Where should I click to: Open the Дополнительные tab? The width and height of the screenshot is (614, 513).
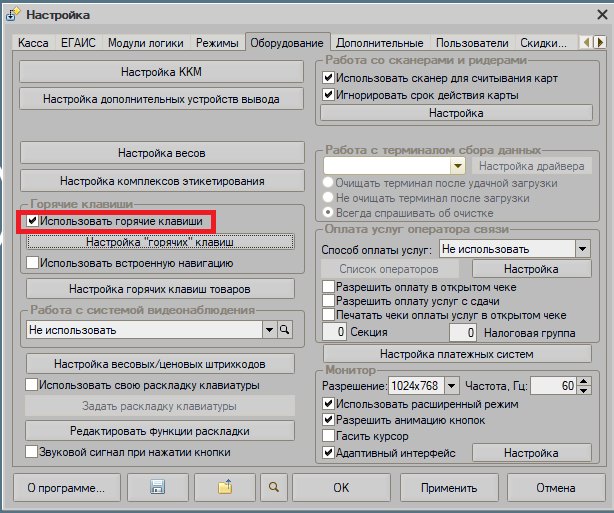point(380,43)
